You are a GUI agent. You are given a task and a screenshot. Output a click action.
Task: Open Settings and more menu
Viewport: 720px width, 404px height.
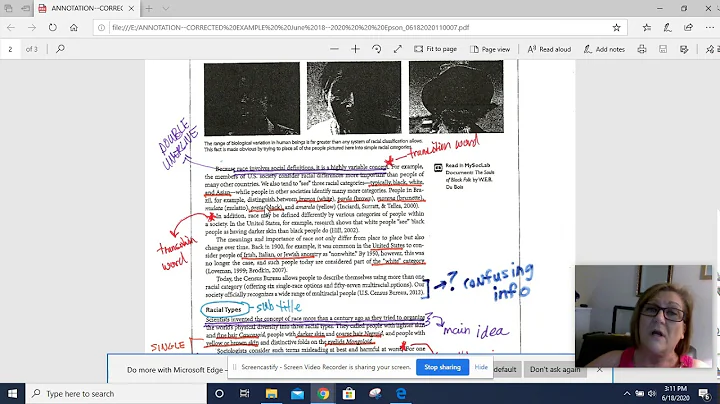[x=709, y=28]
